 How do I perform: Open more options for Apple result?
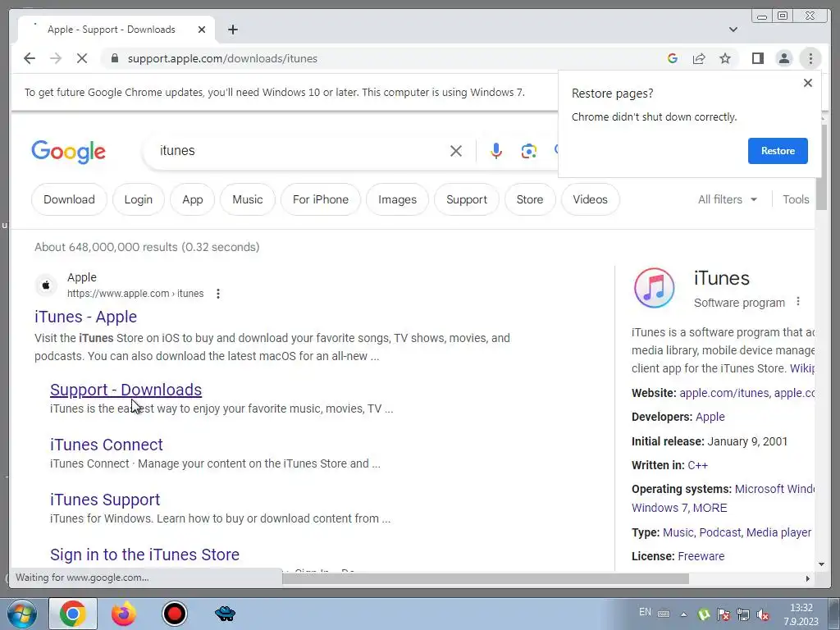[218, 294]
